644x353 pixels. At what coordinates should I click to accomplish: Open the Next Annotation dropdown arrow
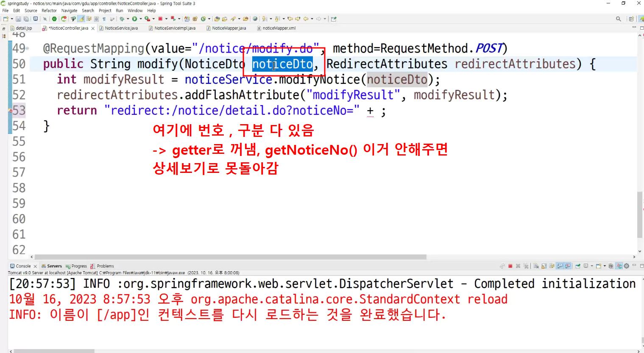pyautogui.click(x=270, y=19)
